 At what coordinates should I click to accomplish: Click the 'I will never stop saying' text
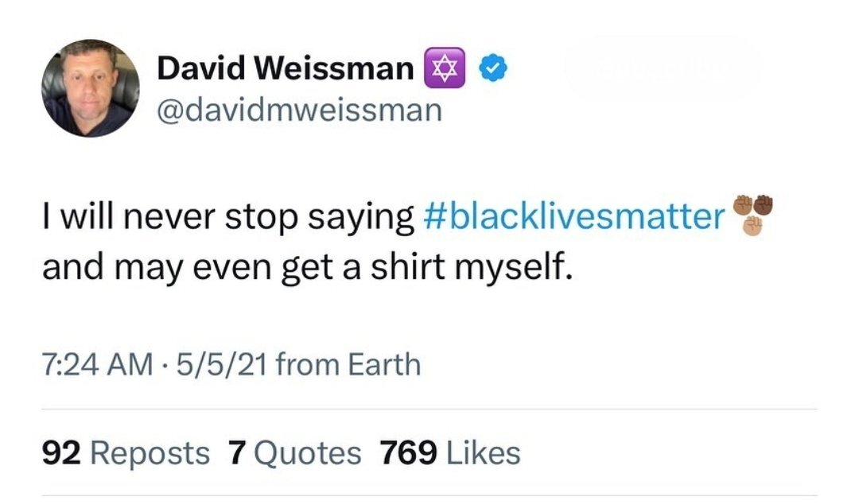[x=225, y=217]
